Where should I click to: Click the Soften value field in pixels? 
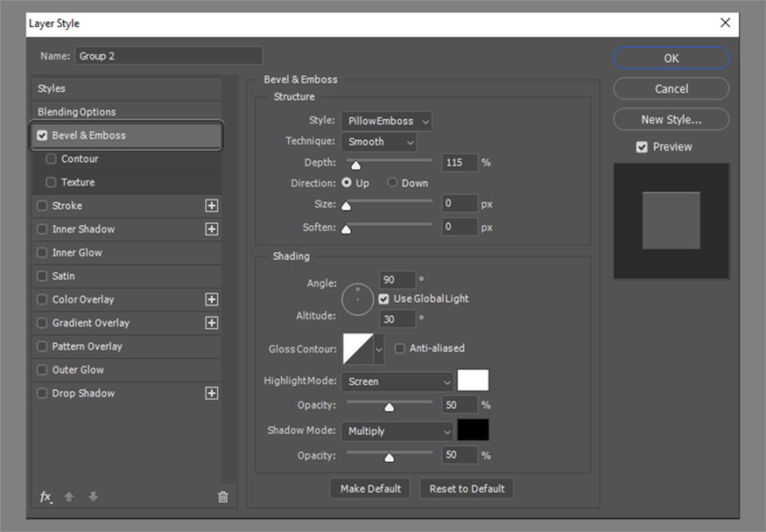[x=460, y=227]
